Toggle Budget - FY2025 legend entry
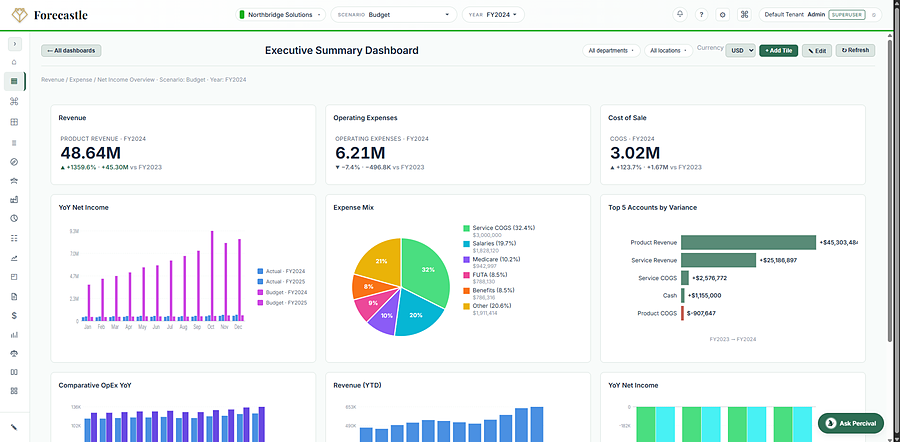Image resolution: width=900 pixels, height=442 pixels. [282, 302]
